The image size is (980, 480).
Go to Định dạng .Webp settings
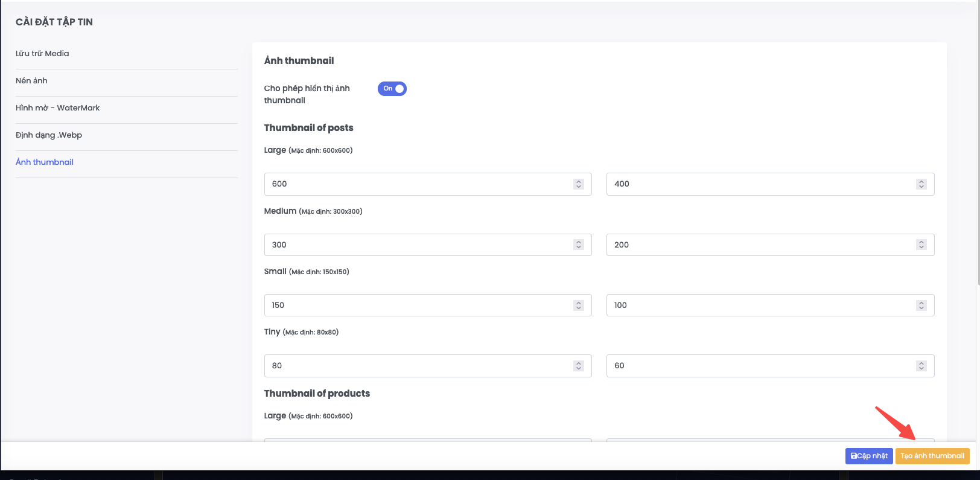[49, 135]
